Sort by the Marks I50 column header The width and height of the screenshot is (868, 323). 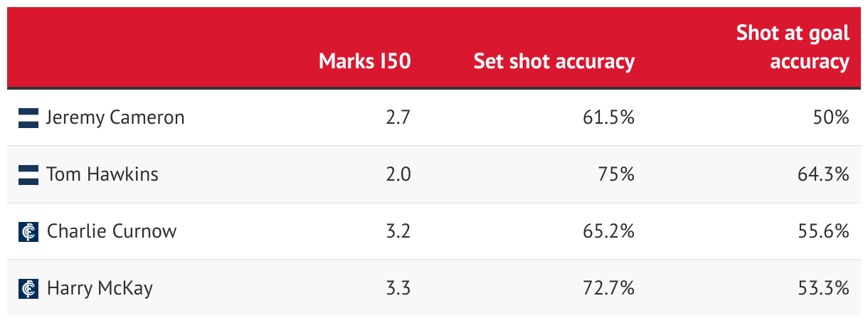[x=365, y=61]
